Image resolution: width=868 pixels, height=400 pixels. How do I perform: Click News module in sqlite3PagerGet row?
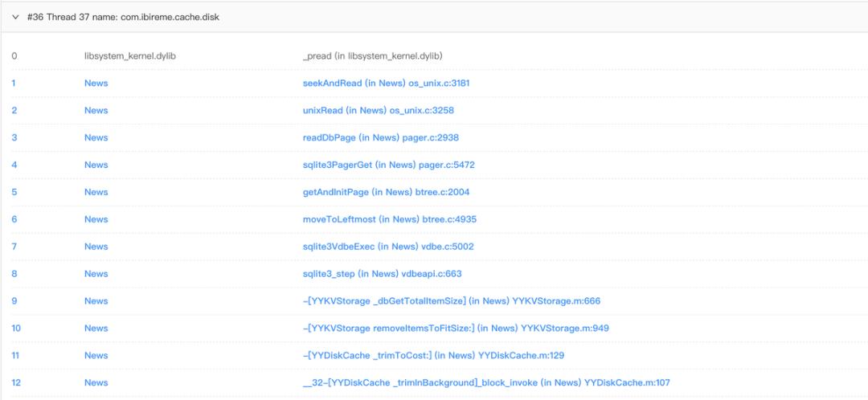click(x=96, y=165)
